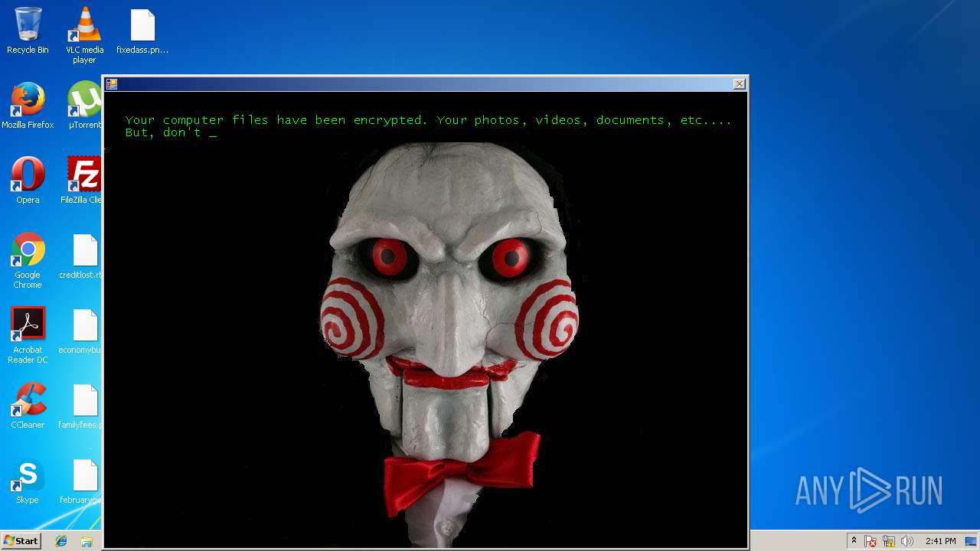
Task: Launch the CCleaner desktop shortcut
Action: click(28, 406)
